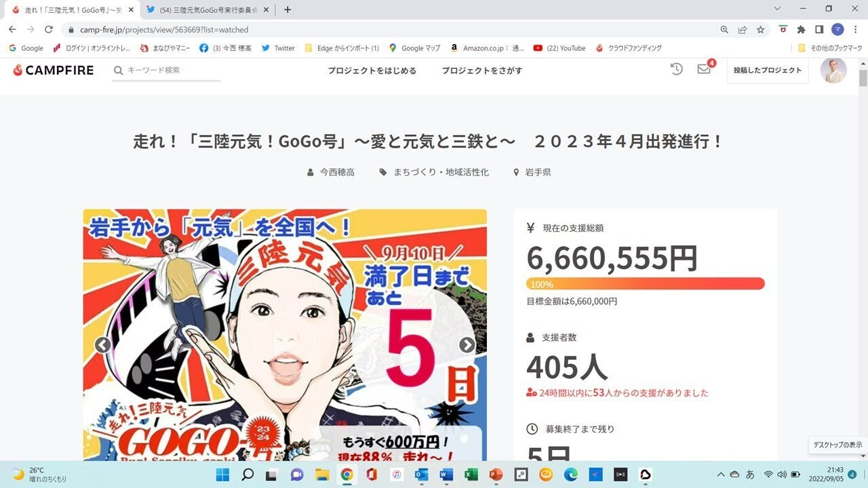Click the 100% funding progress bar
The image size is (868, 488).
(645, 284)
